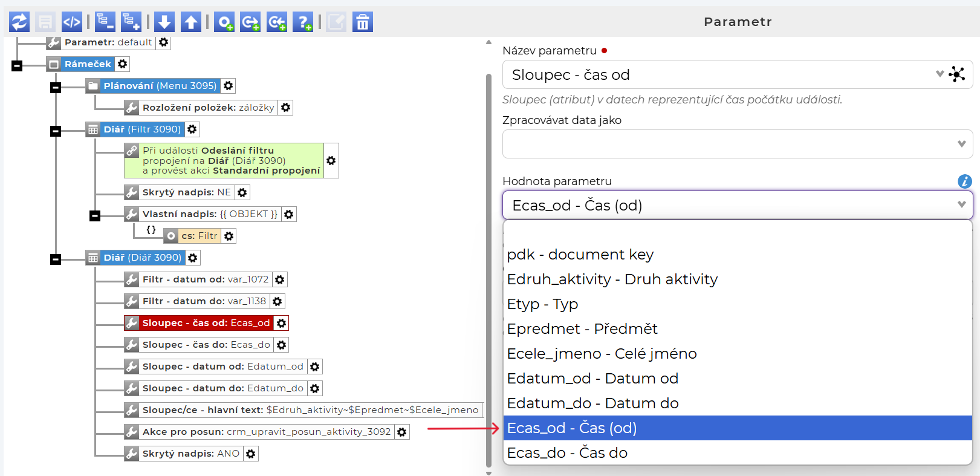
Task: Click the add condition question-mark icon
Action: click(x=303, y=22)
